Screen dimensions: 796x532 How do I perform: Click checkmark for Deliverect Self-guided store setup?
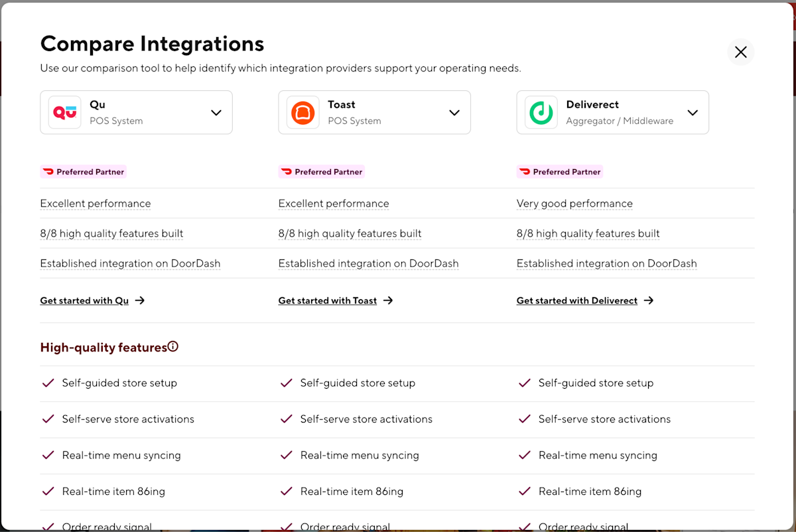(x=524, y=383)
